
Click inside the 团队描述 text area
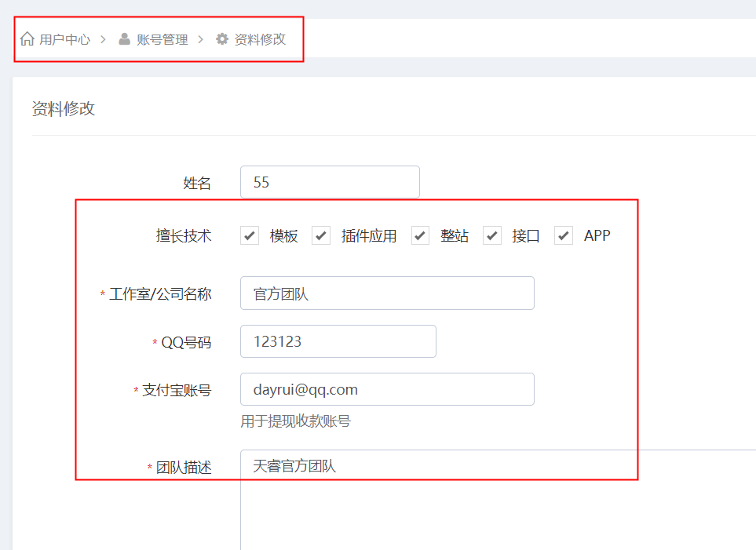[x=498, y=500]
